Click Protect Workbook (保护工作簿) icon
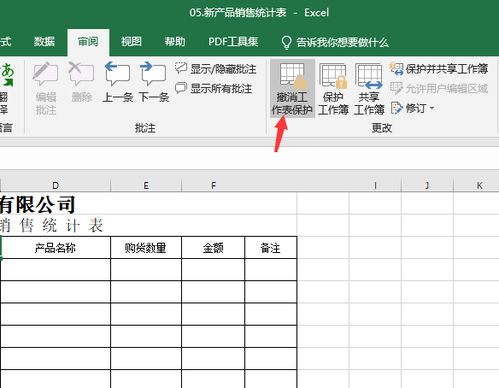The image size is (499, 388). [333, 76]
